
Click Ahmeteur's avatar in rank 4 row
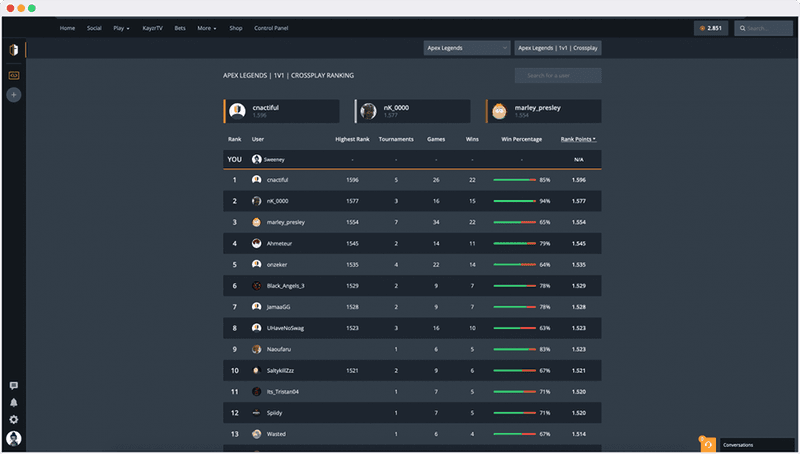257,243
